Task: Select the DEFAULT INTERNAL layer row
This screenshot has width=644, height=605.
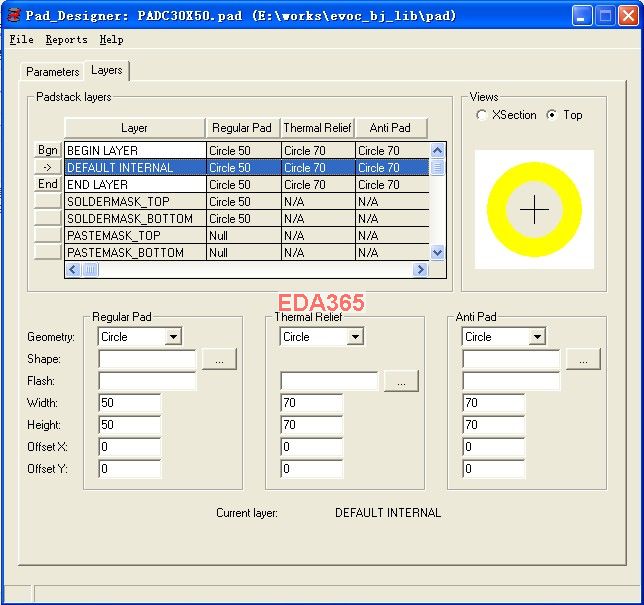Action: pos(247,168)
